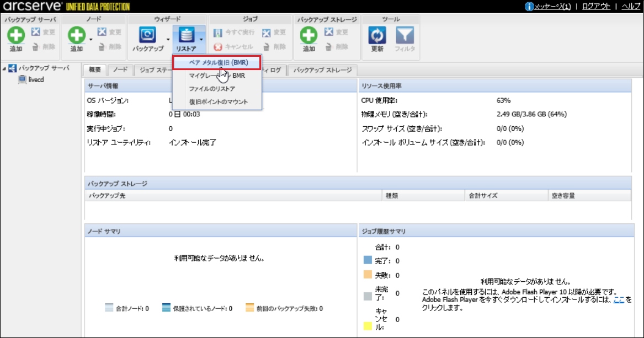Open the ジョブ ステータス tab
This screenshot has height=338, width=644.
154,70
